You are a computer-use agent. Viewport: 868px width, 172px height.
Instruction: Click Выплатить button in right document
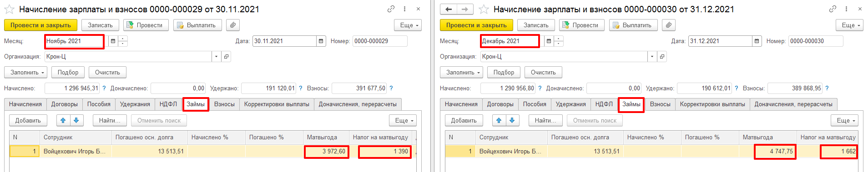point(633,25)
